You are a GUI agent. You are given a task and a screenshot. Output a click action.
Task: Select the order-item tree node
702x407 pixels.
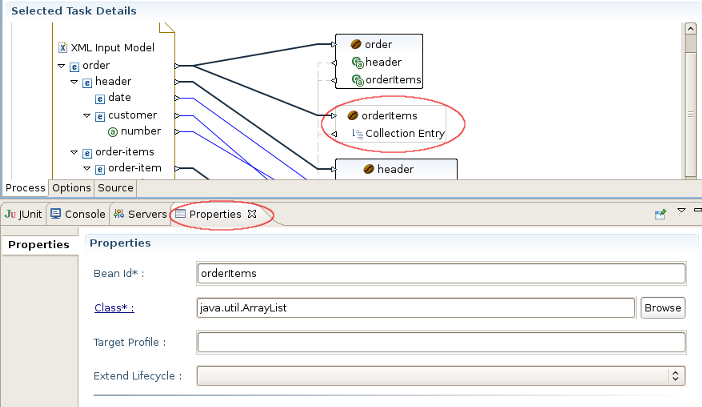135,168
